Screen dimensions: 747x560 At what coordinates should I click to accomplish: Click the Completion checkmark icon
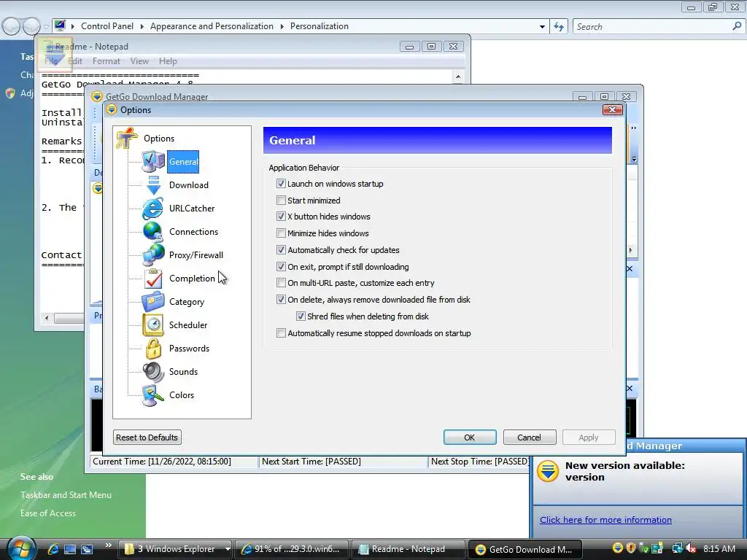click(x=153, y=278)
